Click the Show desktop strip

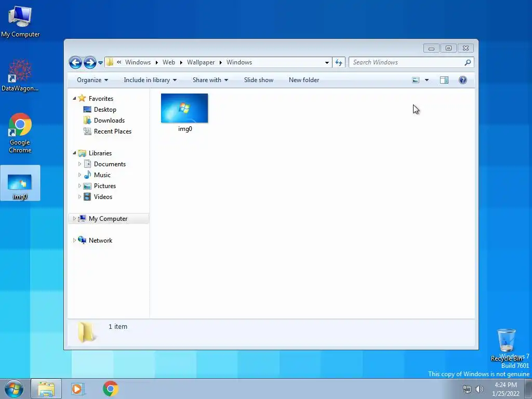coord(528,389)
